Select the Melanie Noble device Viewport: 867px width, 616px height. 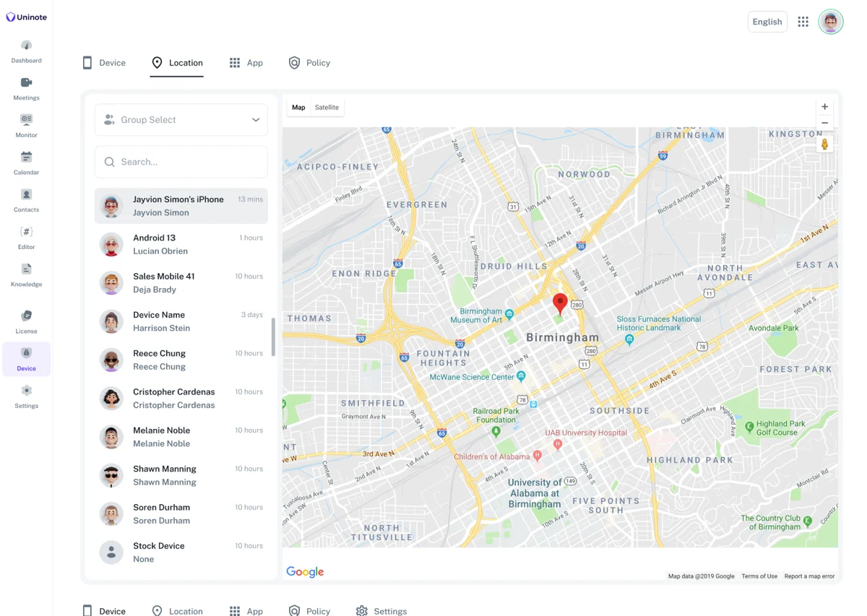181,437
